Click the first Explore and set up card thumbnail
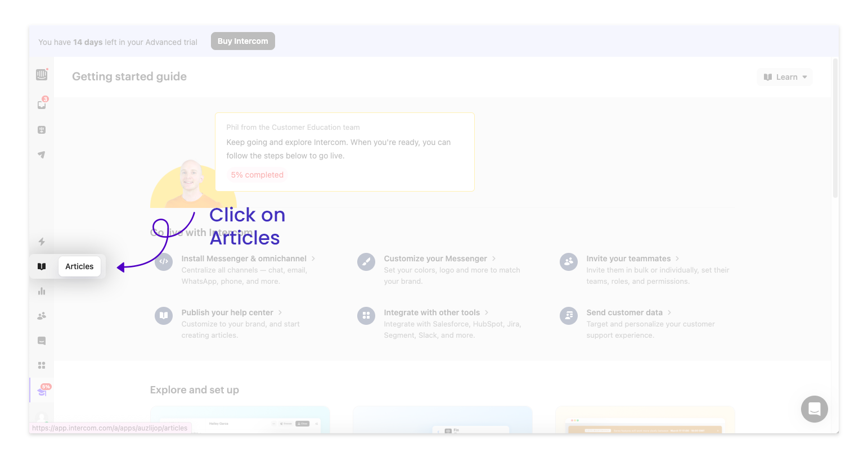This screenshot has height=458, width=868. pyautogui.click(x=240, y=419)
